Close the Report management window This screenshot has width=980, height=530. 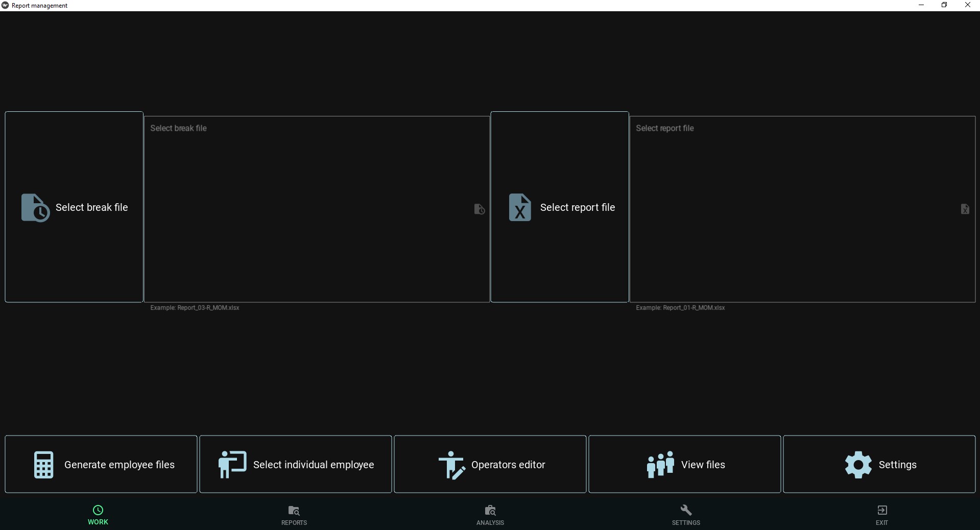point(968,5)
